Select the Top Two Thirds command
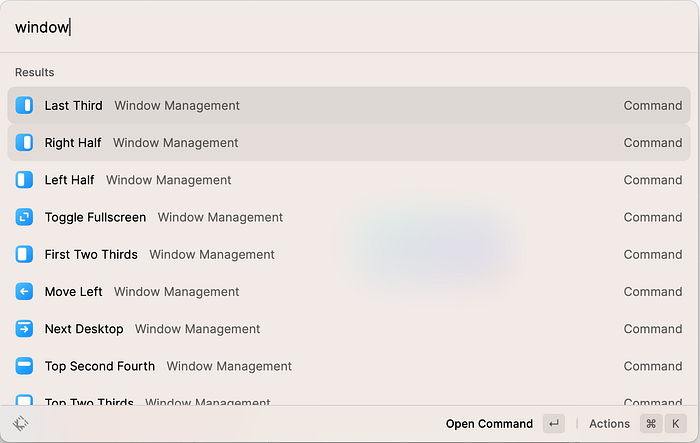The image size is (700, 443). (349, 400)
